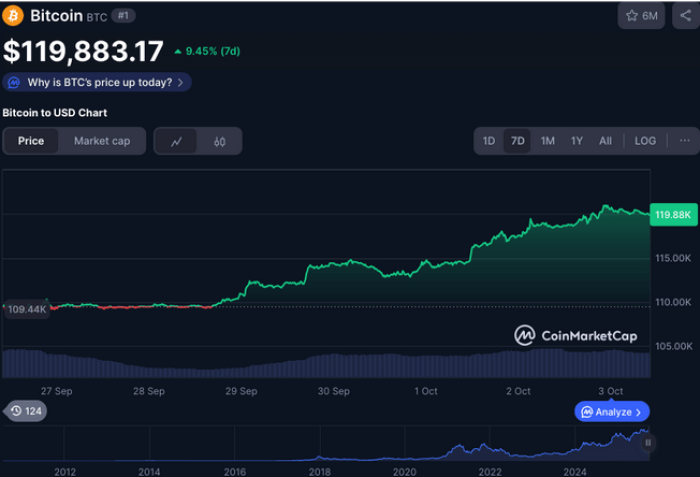Toggle LOG scale on the chart
The width and height of the screenshot is (700, 477).
tap(645, 141)
